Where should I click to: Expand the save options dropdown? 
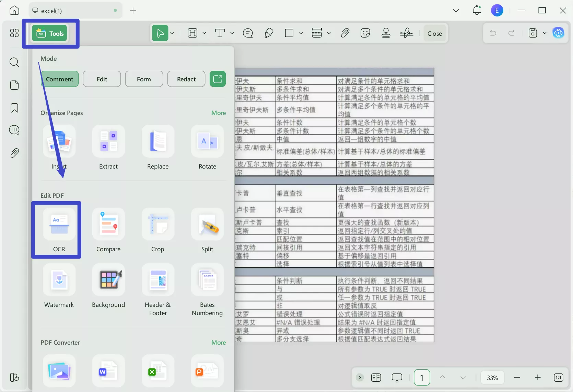545,33
